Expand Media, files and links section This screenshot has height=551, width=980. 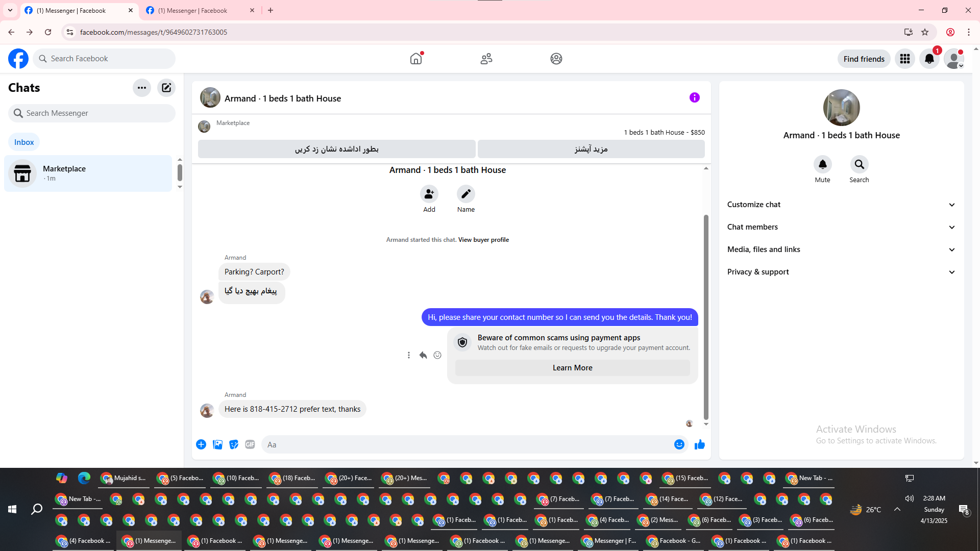pos(842,249)
